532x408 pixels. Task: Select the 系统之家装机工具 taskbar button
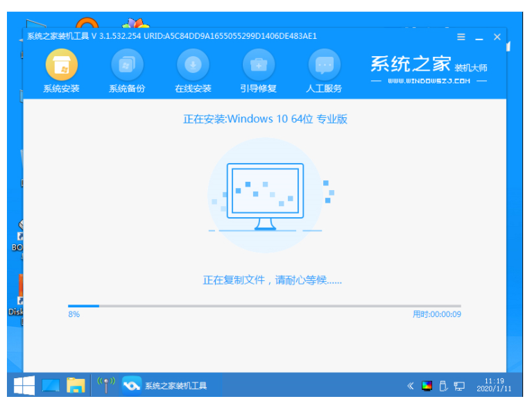click(164, 385)
